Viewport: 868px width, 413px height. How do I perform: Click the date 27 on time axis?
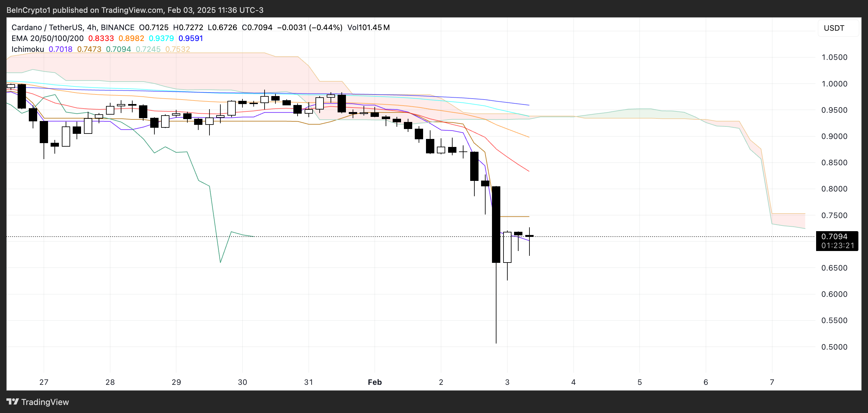(44, 382)
